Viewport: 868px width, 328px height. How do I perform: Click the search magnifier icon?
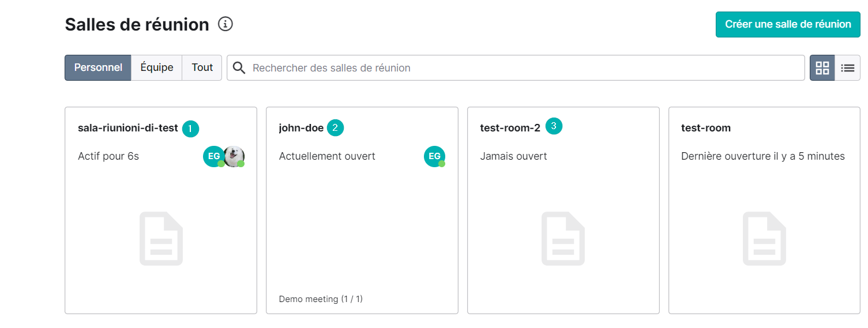point(239,67)
